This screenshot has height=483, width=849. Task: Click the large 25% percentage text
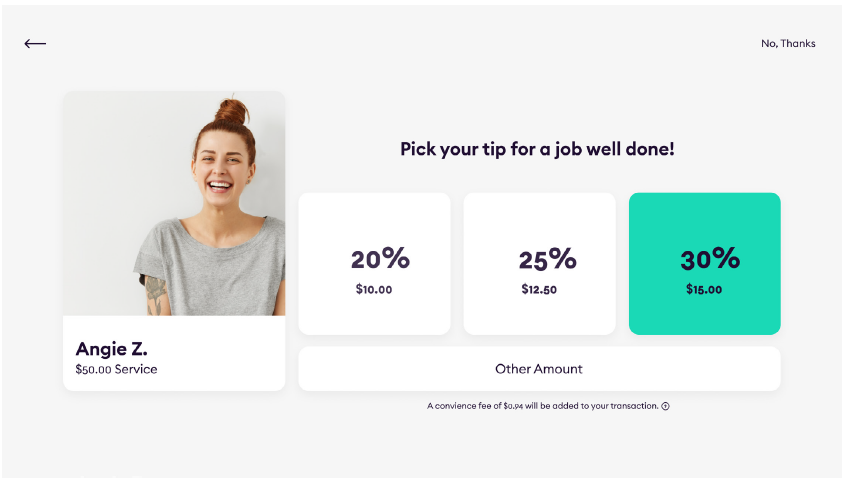point(547,259)
